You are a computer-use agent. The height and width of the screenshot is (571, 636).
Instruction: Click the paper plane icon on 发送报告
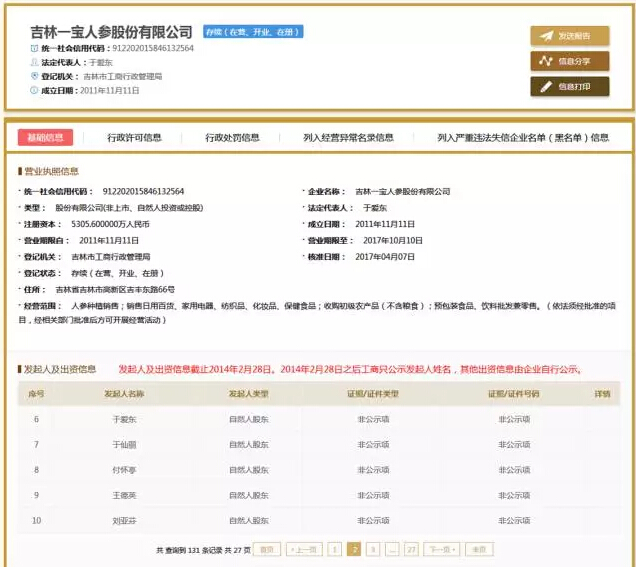546,36
